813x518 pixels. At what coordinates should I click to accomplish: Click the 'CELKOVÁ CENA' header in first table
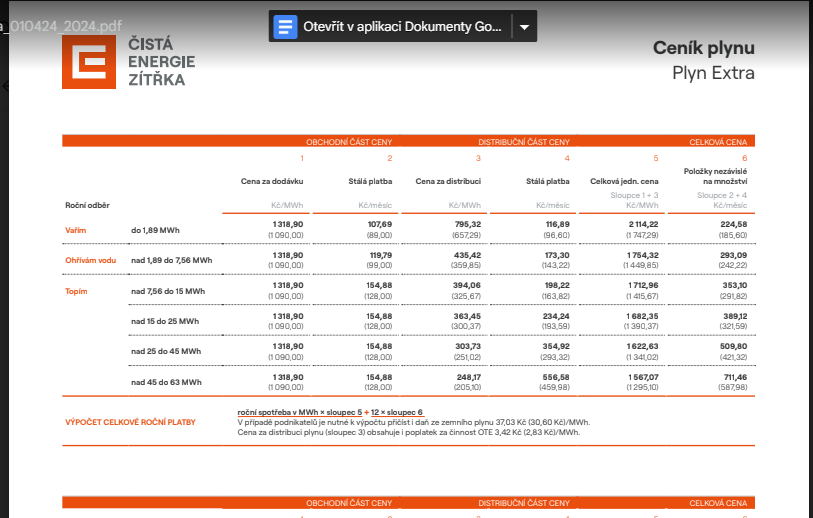point(720,142)
